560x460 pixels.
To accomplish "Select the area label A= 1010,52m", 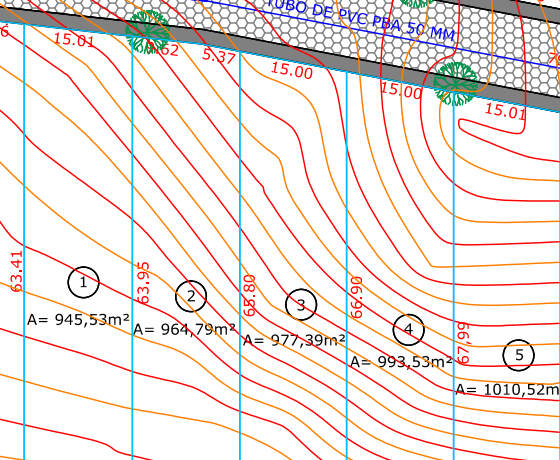I will [x=508, y=389].
